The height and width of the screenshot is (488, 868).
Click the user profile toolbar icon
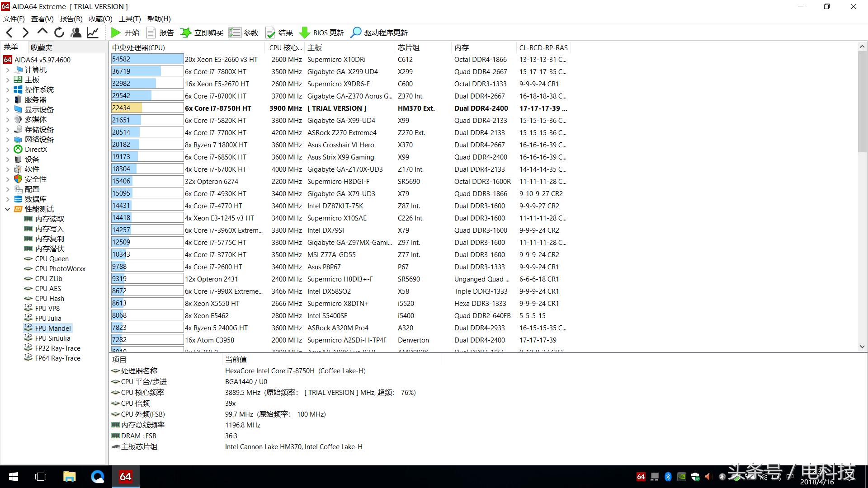click(76, 33)
